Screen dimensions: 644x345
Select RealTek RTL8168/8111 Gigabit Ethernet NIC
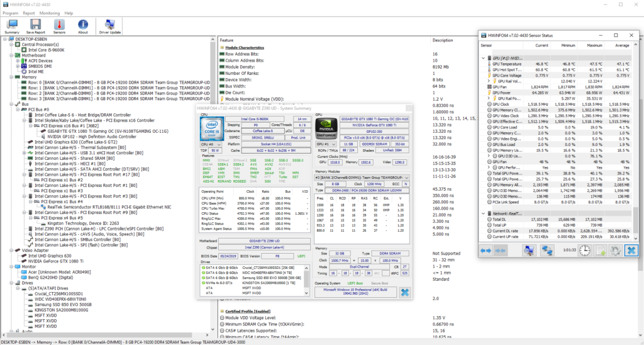coord(109,207)
